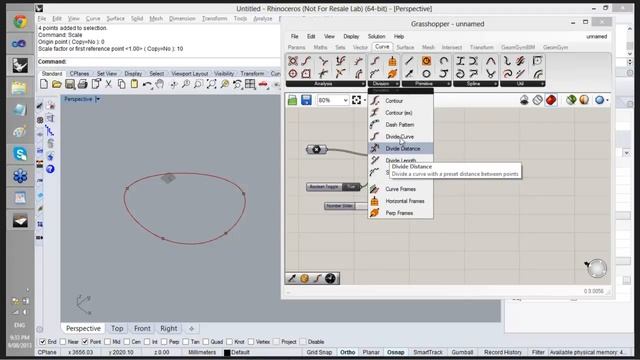Toggle the Knot osnap checkbox

pyautogui.click(x=229, y=342)
